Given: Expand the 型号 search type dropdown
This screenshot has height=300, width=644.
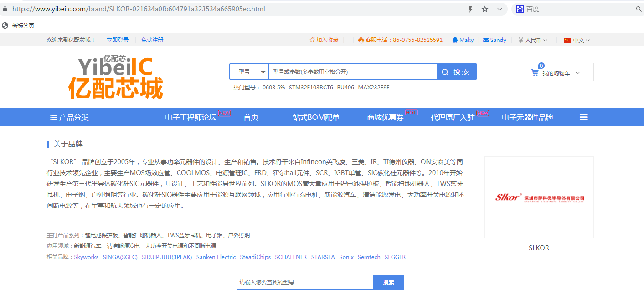Looking at the screenshot, I should pos(249,72).
